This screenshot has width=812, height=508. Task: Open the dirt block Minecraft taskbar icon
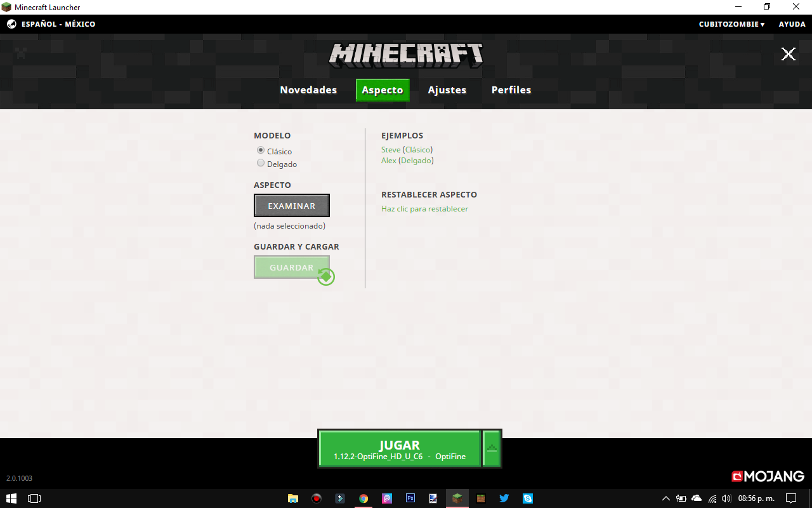[481, 498]
